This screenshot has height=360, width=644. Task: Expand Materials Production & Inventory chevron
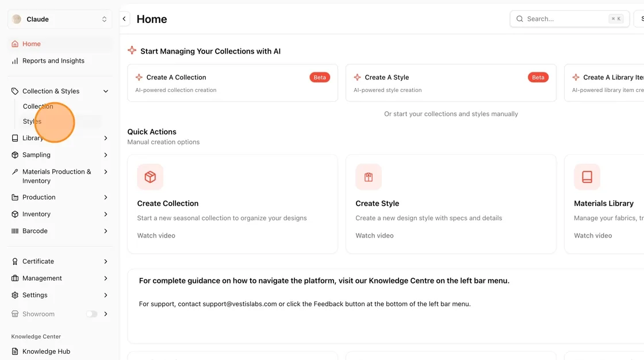[x=106, y=172]
